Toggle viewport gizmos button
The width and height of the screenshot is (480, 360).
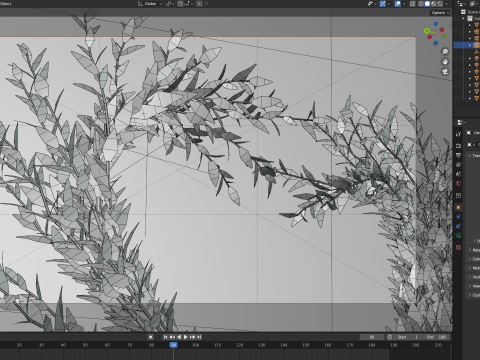[383, 4]
